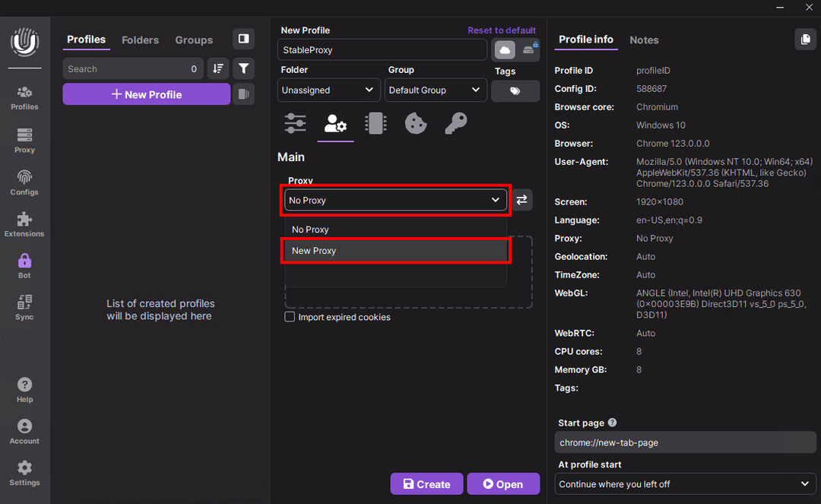Toggle cloud storage profile option
This screenshot has height=504, width=821.
[505, 50]
